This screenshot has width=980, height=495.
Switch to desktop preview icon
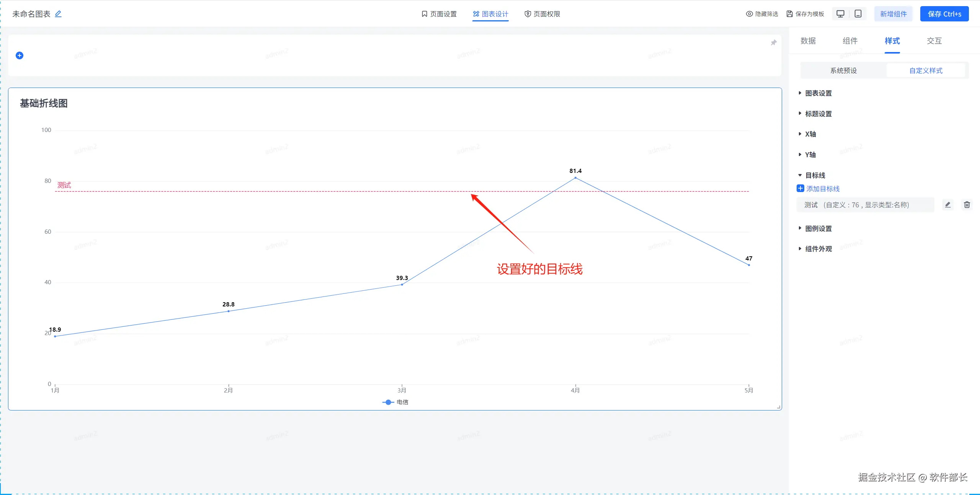(x=840, y=14)
